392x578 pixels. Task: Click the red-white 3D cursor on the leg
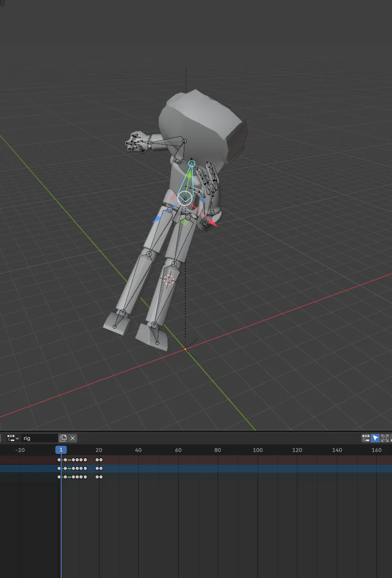tap(169, 280)
